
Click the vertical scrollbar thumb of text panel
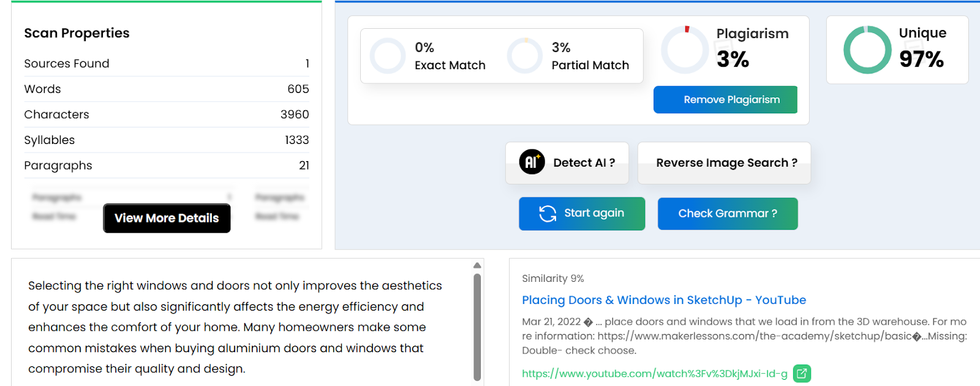pyautogui.click(x=477, y=327)
